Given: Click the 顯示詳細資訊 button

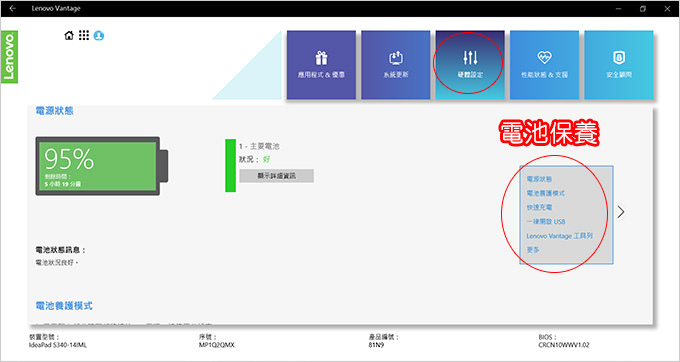Looking at the screenshot, I should [x=277, y=176].
